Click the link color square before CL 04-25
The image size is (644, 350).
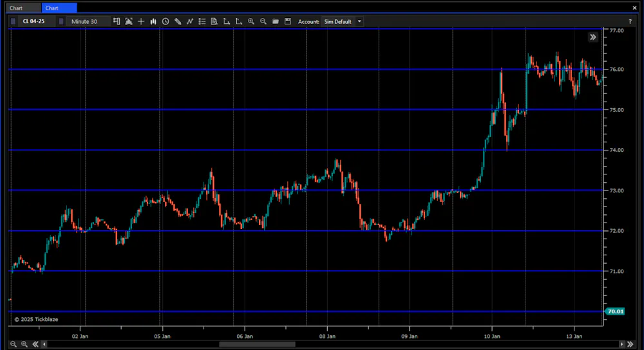(x=13, y=21)
